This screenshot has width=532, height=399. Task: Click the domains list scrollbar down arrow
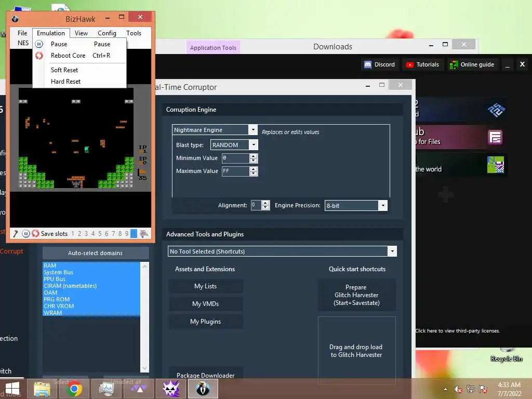(x=144, y=368)
